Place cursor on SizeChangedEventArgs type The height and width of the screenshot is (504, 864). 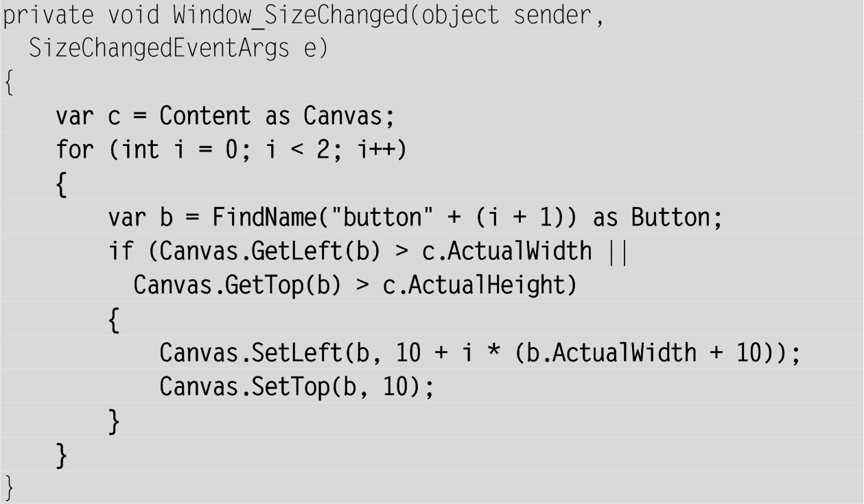(159, 49)
